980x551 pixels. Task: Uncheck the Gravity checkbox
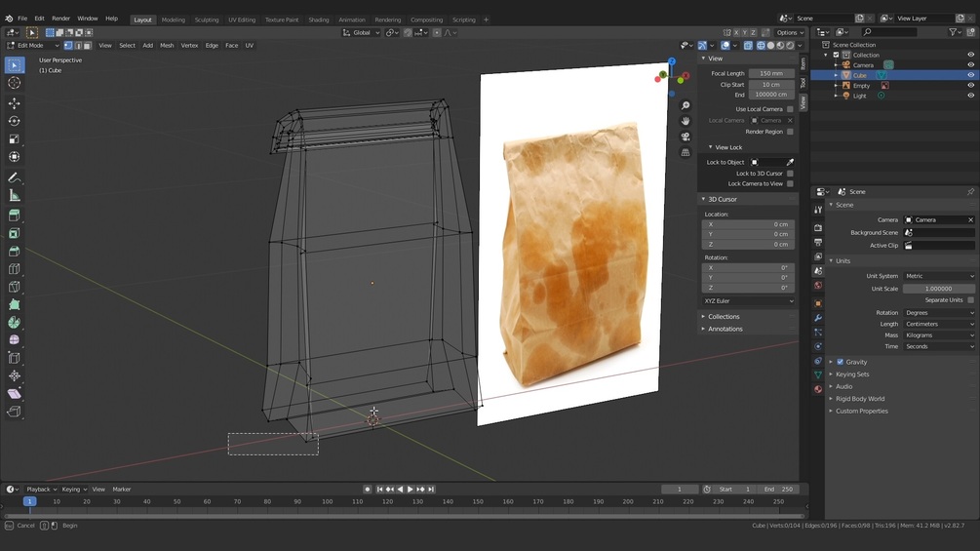[840, 362]
